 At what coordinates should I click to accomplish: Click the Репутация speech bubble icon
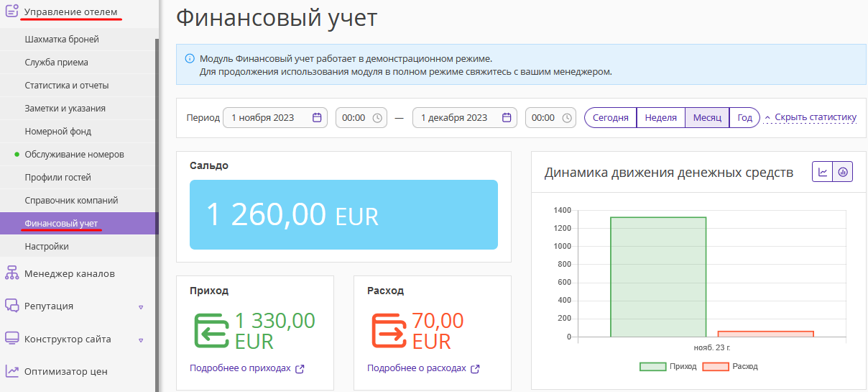click(11, 306)
